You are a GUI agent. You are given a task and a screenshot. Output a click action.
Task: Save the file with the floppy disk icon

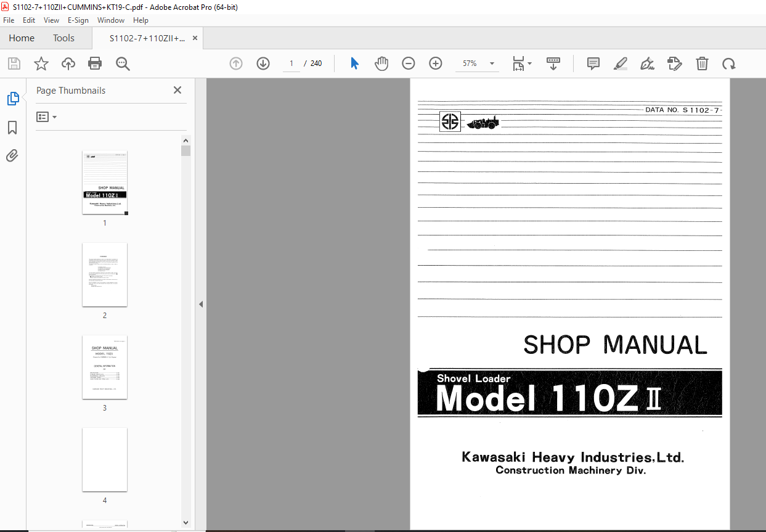pos(14,63)
